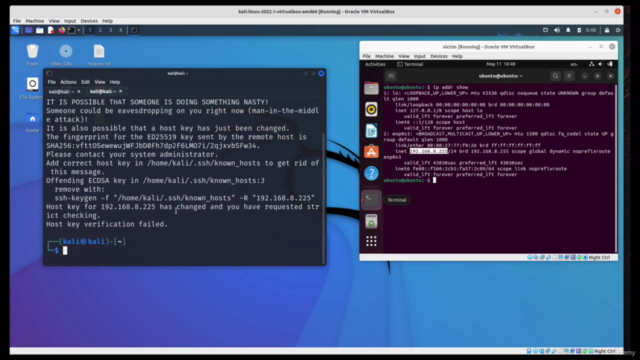Screen dimensions: 640x360
Task: Open the File System desktop icon
Action: [32, 89]
